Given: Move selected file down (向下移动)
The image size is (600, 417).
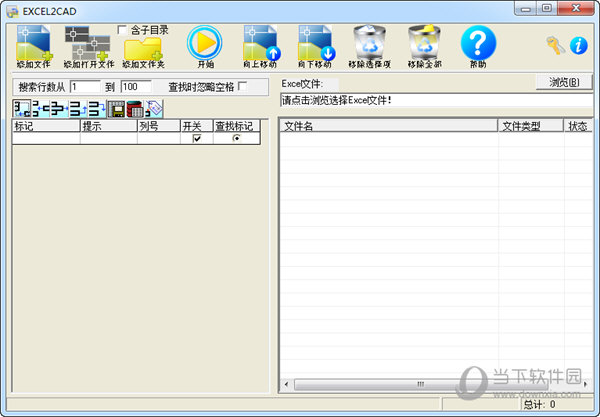Looking at the screenshot, I should pyautogui.click(x=315, y=46).
